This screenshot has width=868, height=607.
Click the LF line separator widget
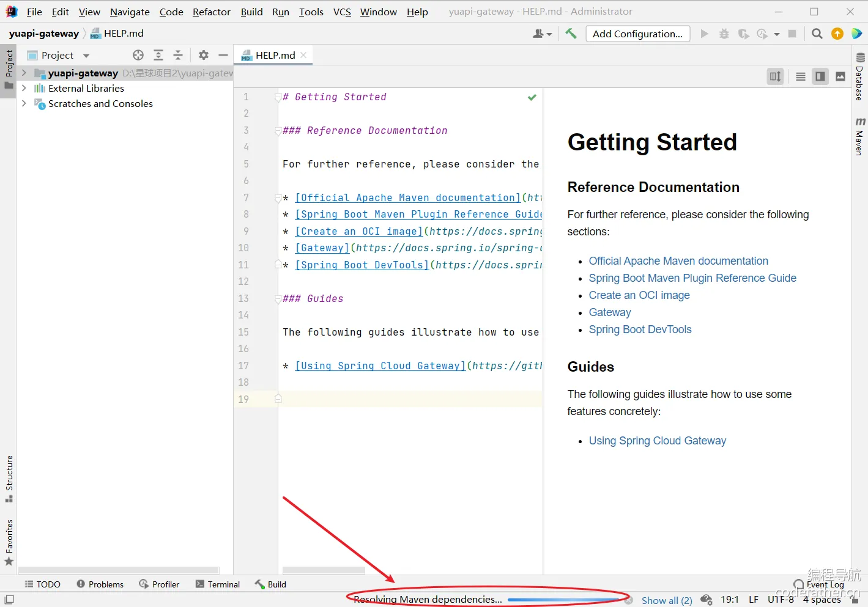coord(754,600)
